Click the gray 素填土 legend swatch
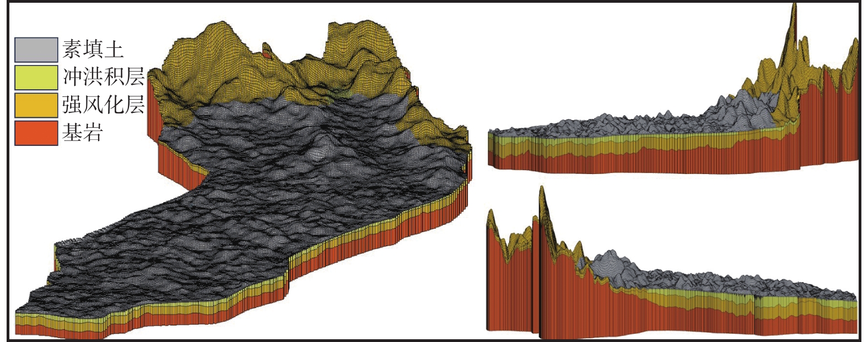Image resolution: width=868 pixels, height=342 pixels. 36,50
